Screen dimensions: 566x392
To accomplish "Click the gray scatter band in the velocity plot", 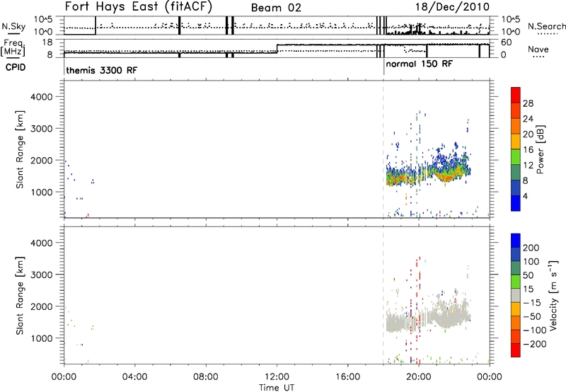I will coord(428,319).
